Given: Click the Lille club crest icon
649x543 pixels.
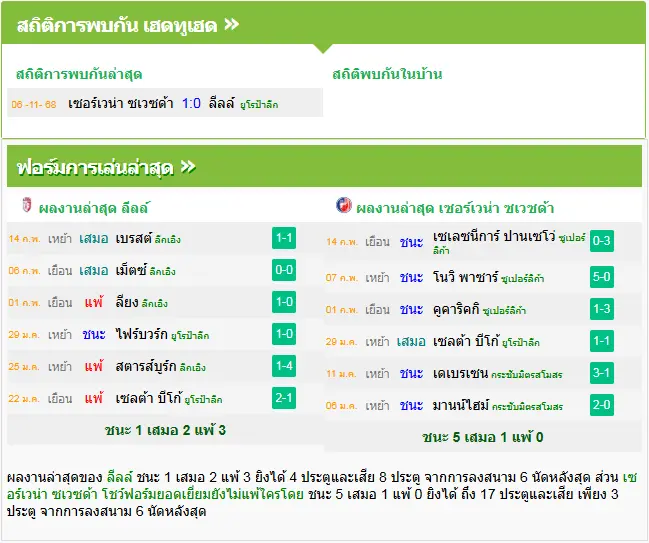Looking at the screenshot, I should (26, 205).
